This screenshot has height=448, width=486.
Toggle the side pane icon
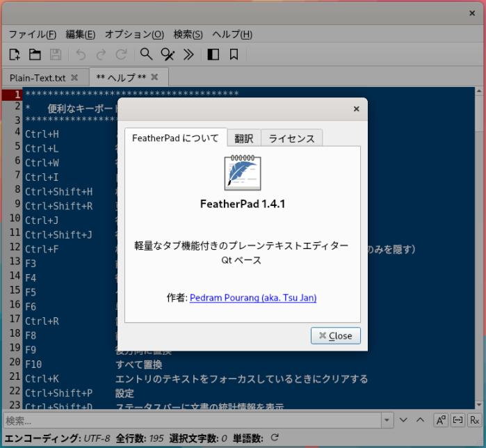(213, 54)
